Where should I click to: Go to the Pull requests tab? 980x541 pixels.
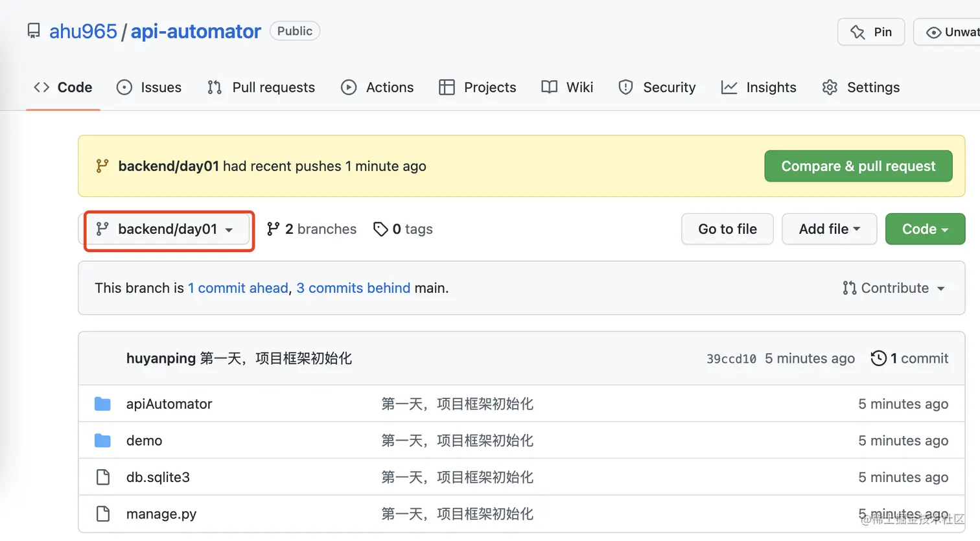[261, 87]
